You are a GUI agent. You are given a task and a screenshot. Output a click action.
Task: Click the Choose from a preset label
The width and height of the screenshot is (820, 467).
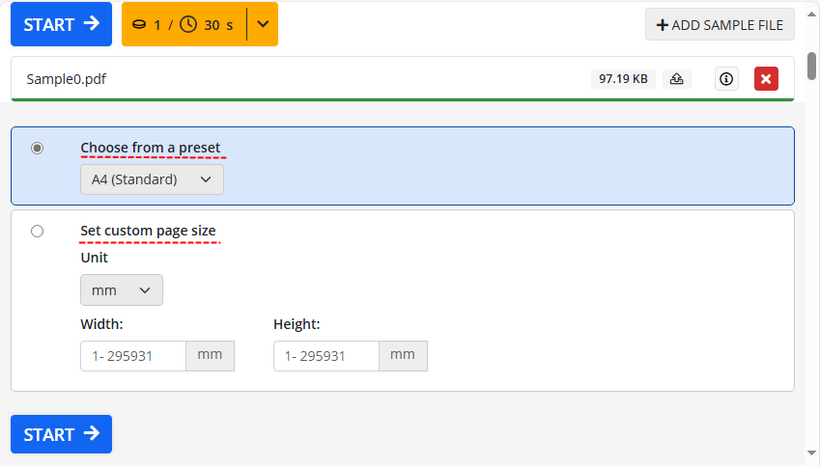coord(150,148)
